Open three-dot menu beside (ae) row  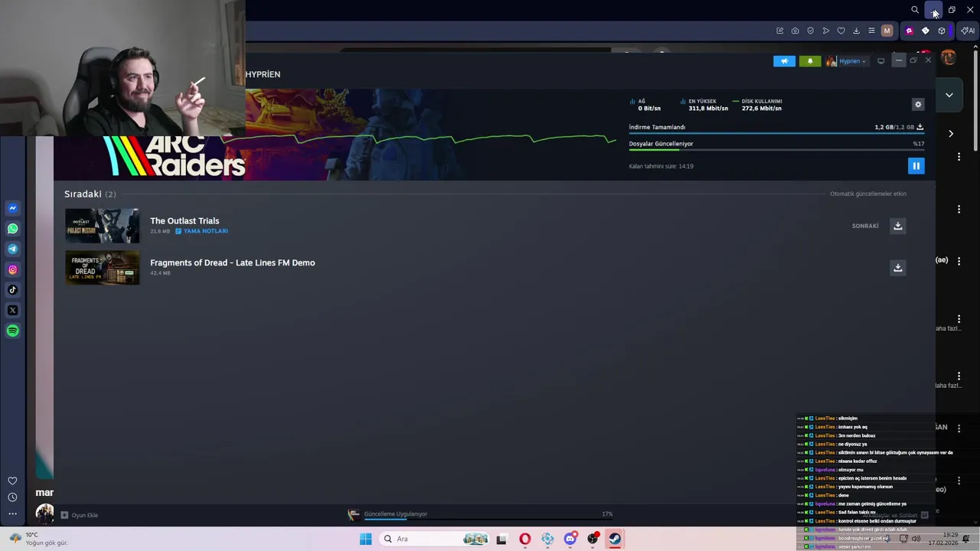pyautogui.click(x=959, y=261)
